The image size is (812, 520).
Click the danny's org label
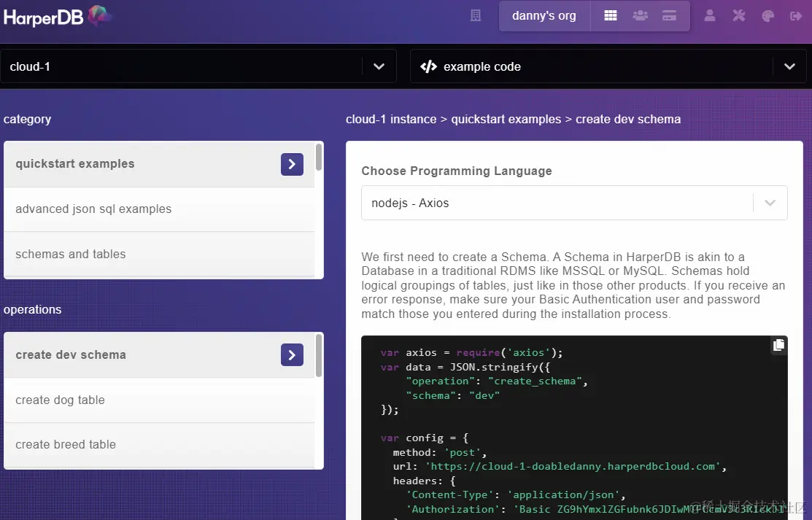coord(545,15)
